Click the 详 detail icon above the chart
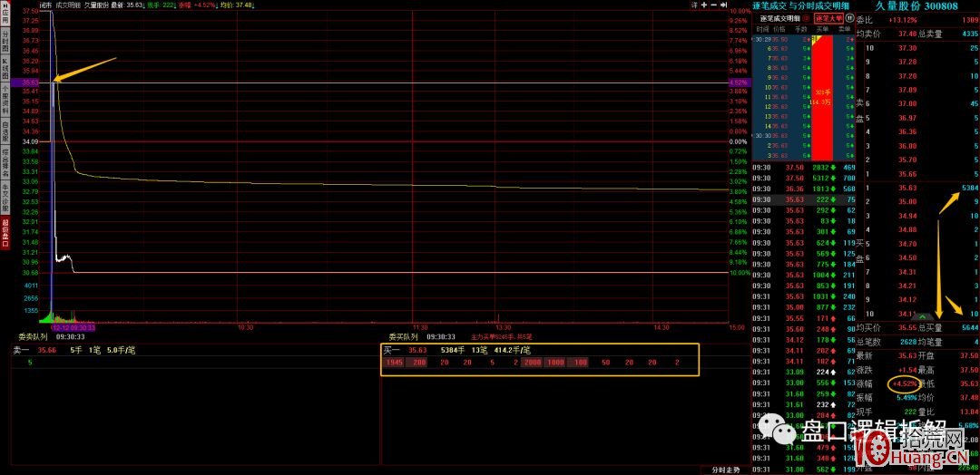Screen dimensions: 980x475 [694, 5]
